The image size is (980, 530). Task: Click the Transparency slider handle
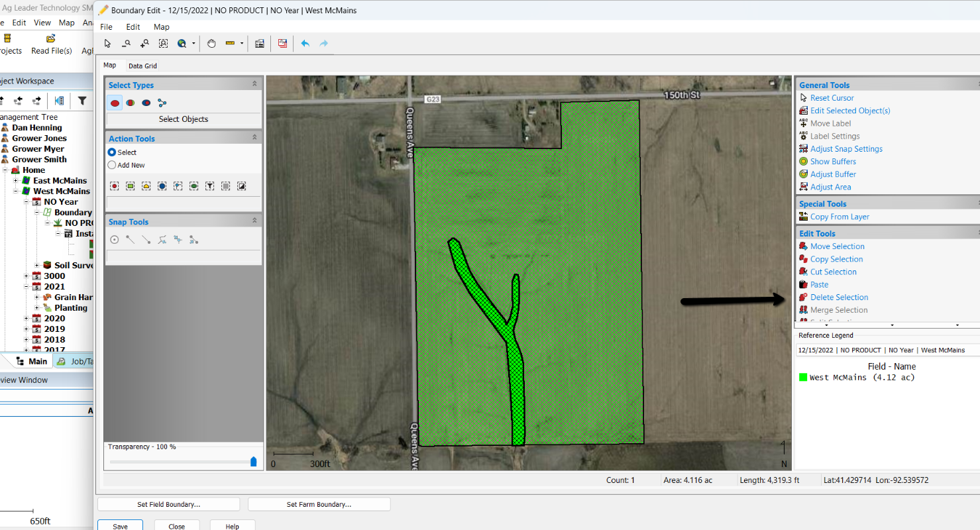pyautogui.click(x=253, y=462)
